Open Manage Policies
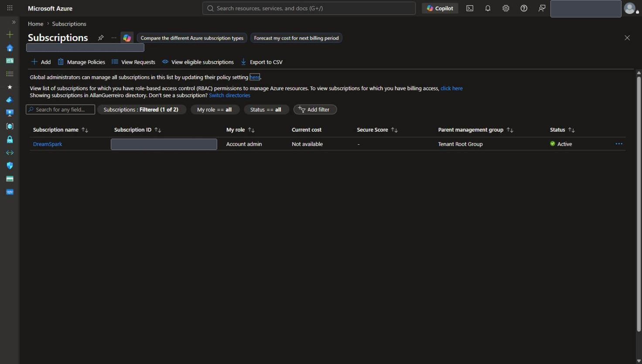642x364 pixels. [x=82, y=62]
